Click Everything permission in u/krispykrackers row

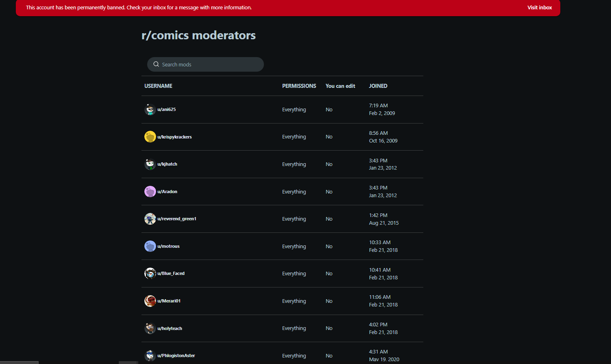(294, 137)
